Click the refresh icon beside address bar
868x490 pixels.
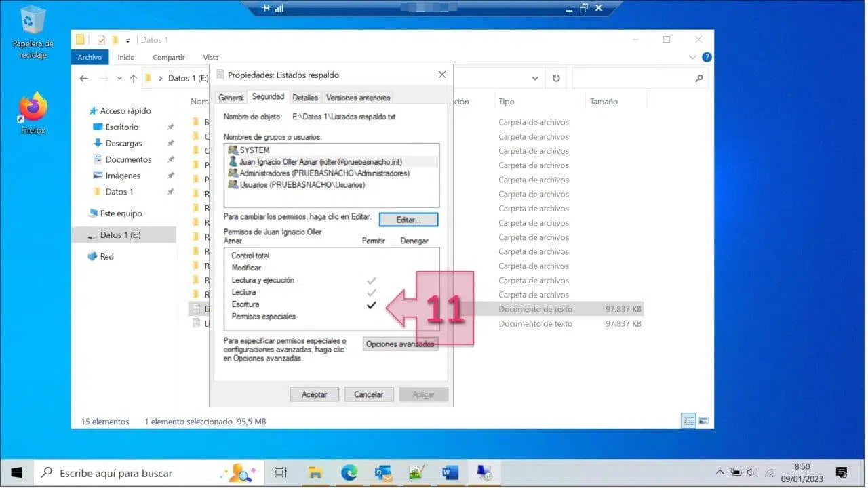click(556, 79)
